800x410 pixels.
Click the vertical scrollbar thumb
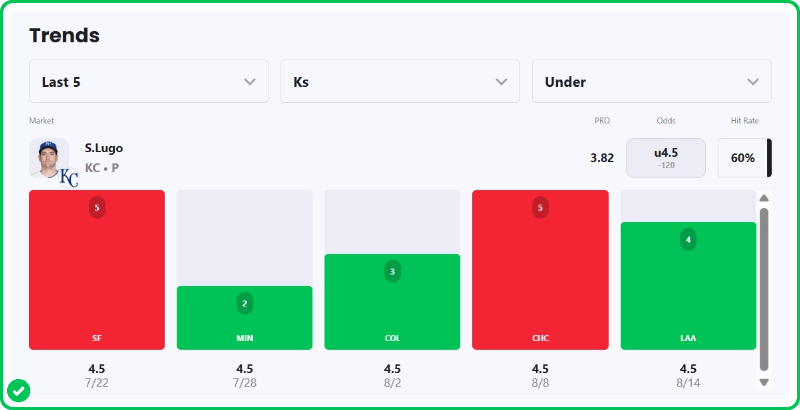(x=764, y=290)
